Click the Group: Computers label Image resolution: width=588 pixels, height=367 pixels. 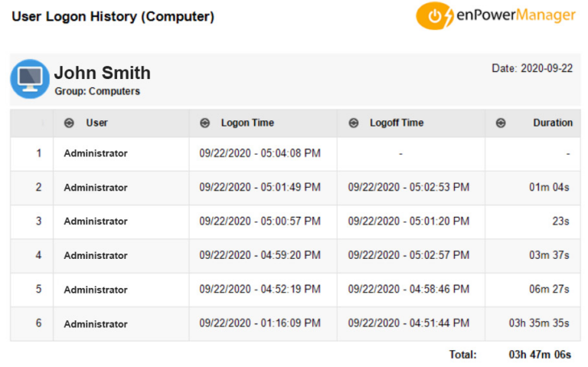97,91
